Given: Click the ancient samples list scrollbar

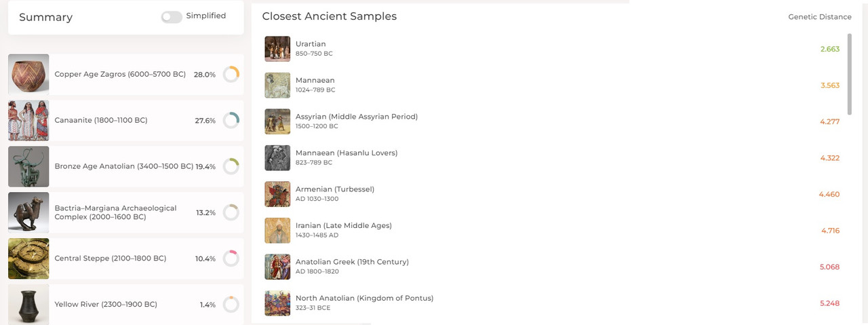Looking at the screenshot, I should pos(850,75).
